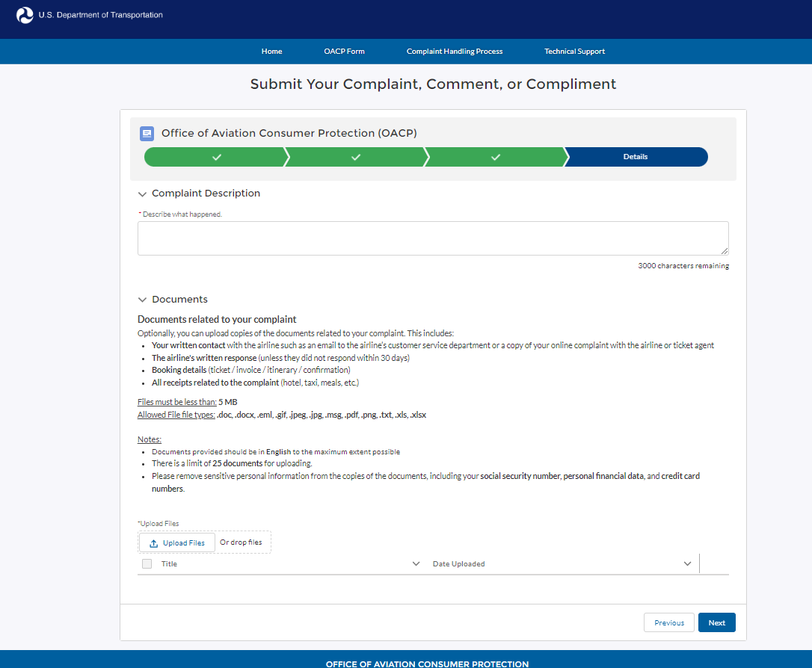The height and width of the screenshot is (668, 812).
Task: Click the 3000 characters remaining counter
Action: click(x=683, y=265)
